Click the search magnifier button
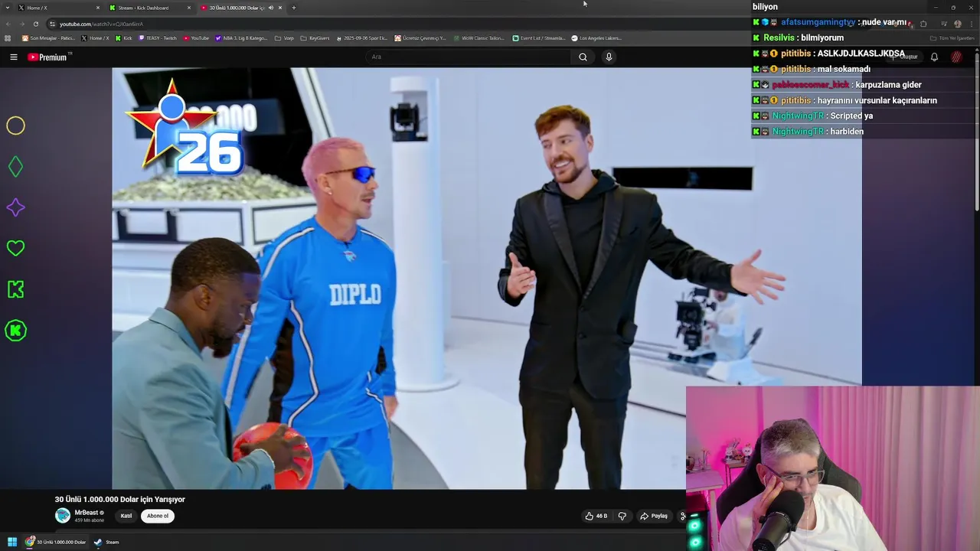Image resolution: width=980 pixels, height=551 pixels. (x=583, y=57)
